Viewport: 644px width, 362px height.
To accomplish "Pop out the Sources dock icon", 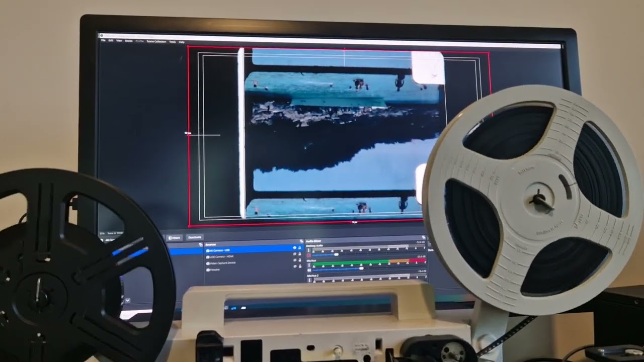I will click(301, 241).
